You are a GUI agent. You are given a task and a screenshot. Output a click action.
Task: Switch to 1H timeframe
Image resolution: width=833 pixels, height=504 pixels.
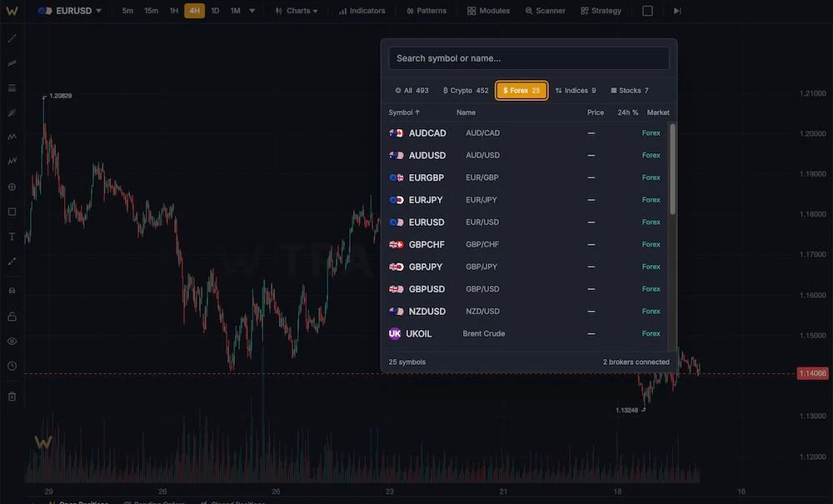[174, 11]
